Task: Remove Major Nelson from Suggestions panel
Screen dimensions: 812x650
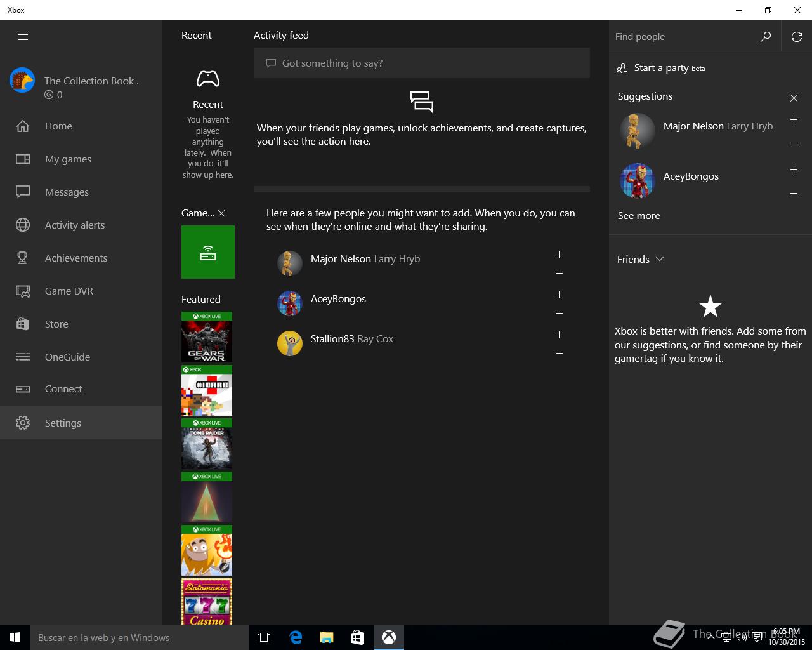Action: point(794,143)
